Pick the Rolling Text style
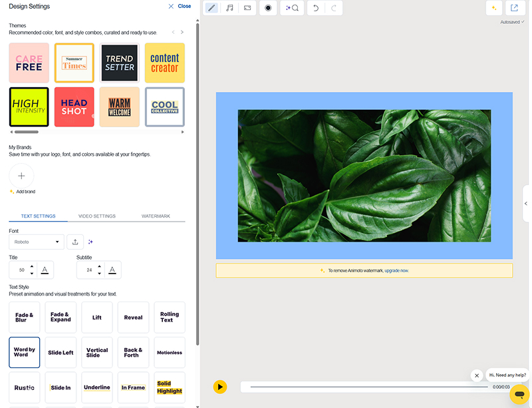Screen dimensions: 532x408 coord(169,317)
